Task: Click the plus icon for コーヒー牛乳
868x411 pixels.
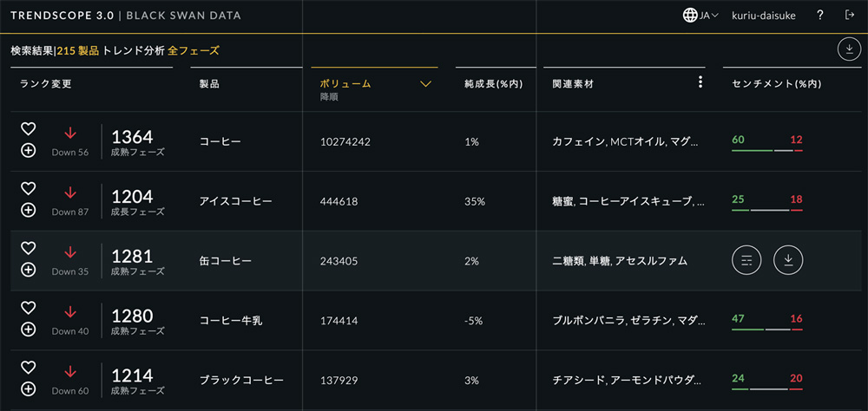Action: pyautogui.click(x=28, y=329)
